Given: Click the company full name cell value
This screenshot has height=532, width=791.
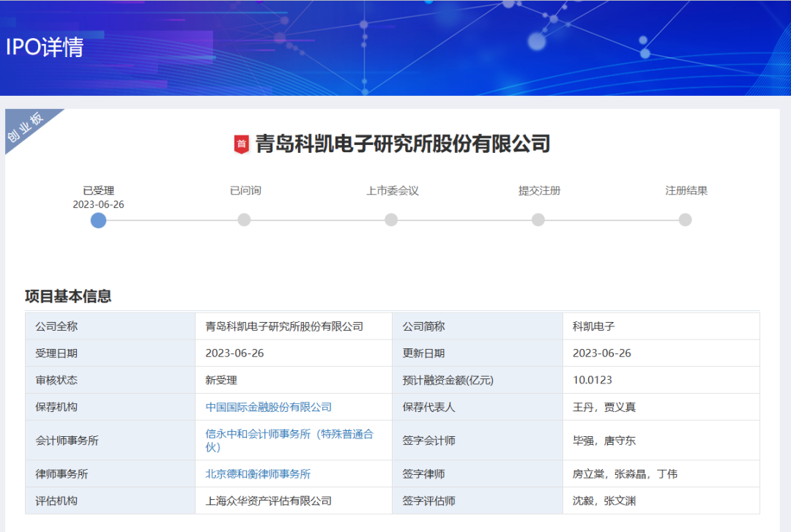Looking at the screenshot, I should [x=284, y=326].
